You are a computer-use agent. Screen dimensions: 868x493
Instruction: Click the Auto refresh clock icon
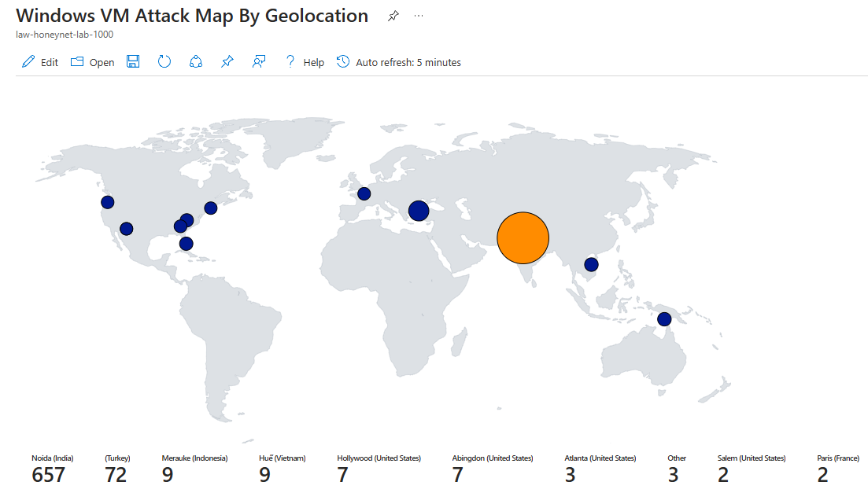[343, 61]
